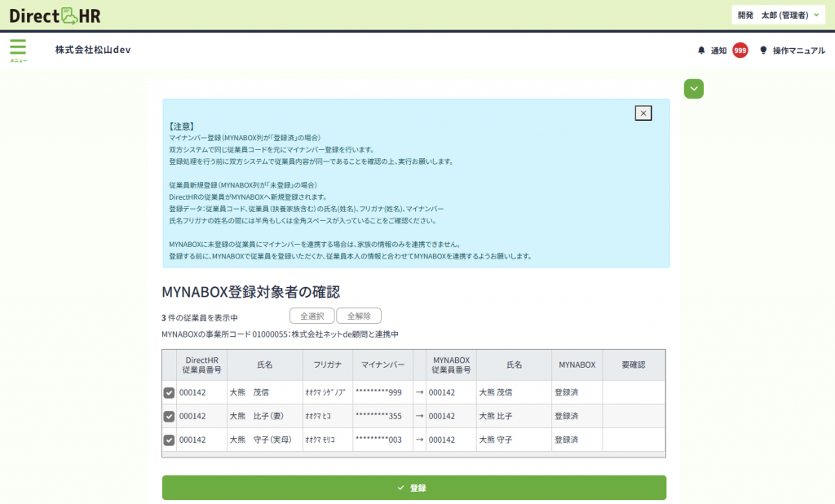The height and width of the screenshot is (504, 835).
Task: Open the 操作マニュアル link
Action: 799,50
